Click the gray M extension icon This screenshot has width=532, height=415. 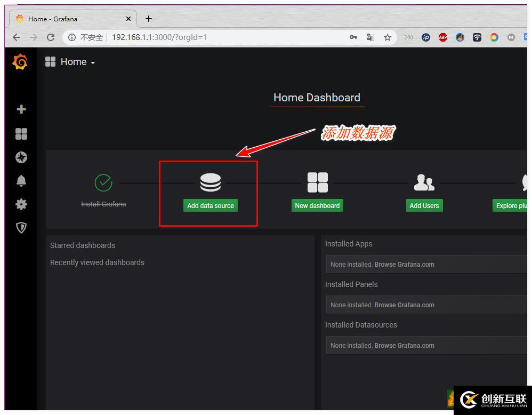click(511, 37)
